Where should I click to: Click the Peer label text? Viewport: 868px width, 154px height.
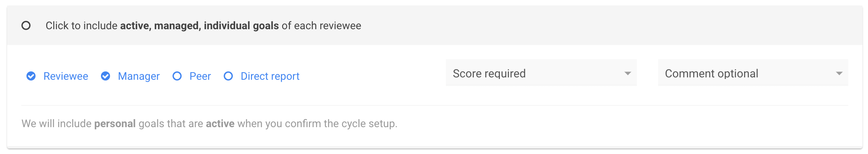(x=200, y=76)
